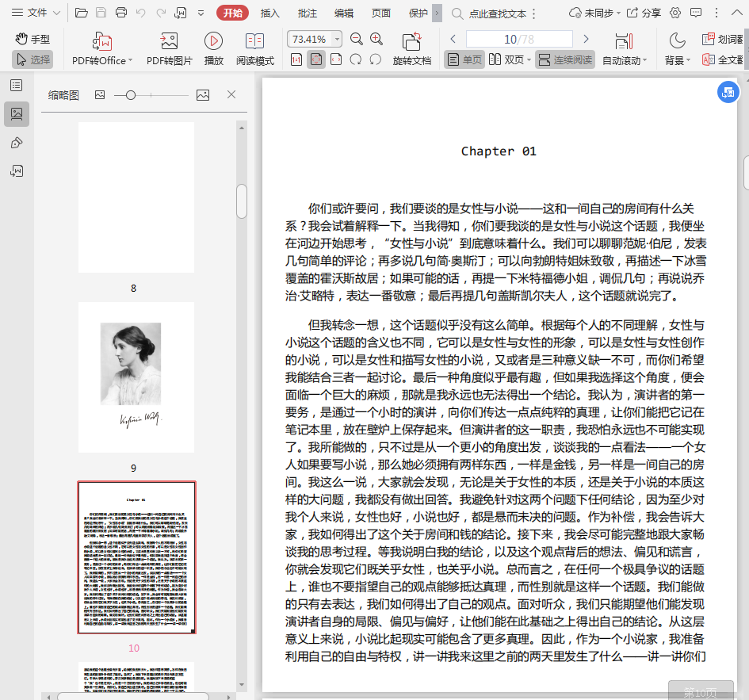Click the print icon in title bar
Image resolution: width=749 pixels, height=700 pixels.
tap(121, 13)
